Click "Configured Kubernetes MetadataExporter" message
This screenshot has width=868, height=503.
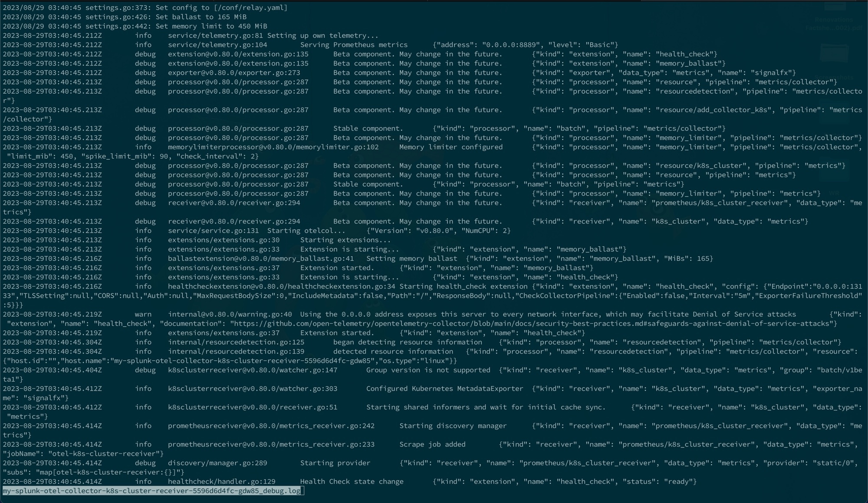[445, 389]
